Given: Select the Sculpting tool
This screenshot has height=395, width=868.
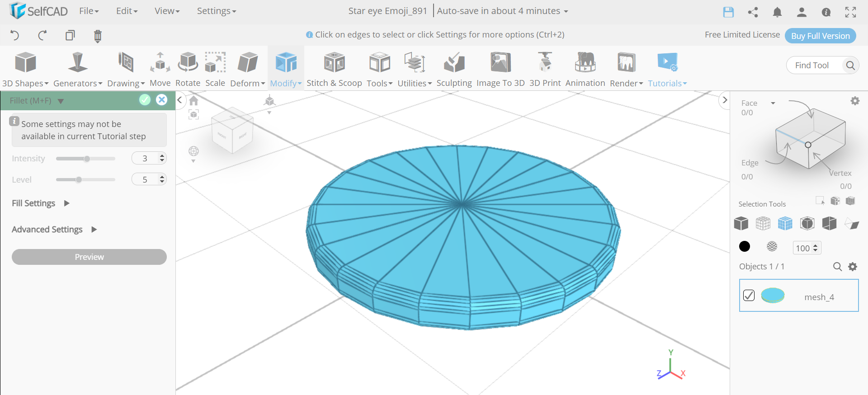Looking at the screenshot, I should pos(454,69).
